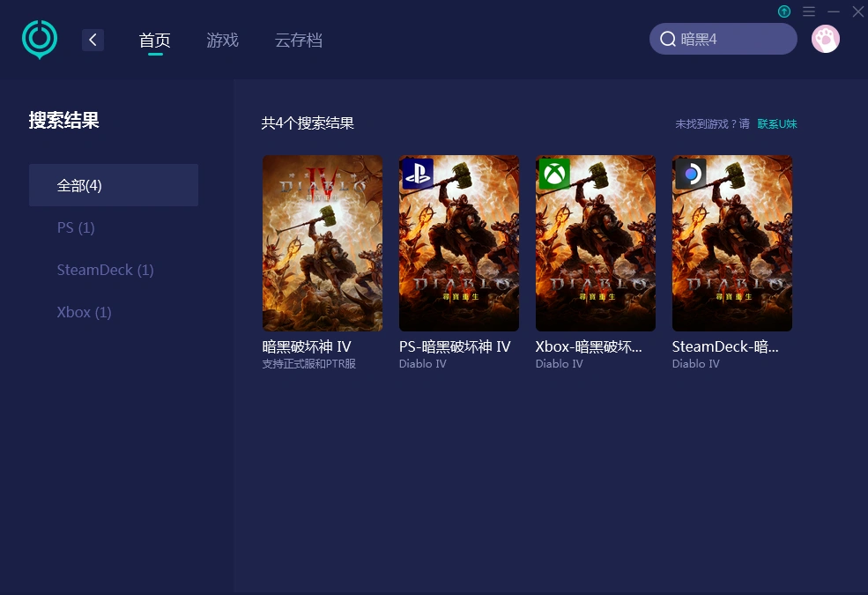
Task: Filter results by PS (1)
Action: pos(76,227)
